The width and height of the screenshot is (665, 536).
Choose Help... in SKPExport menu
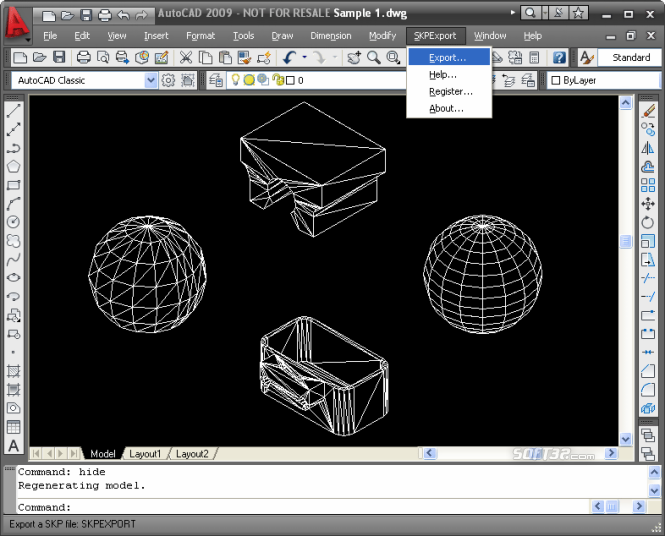[449, 75]
